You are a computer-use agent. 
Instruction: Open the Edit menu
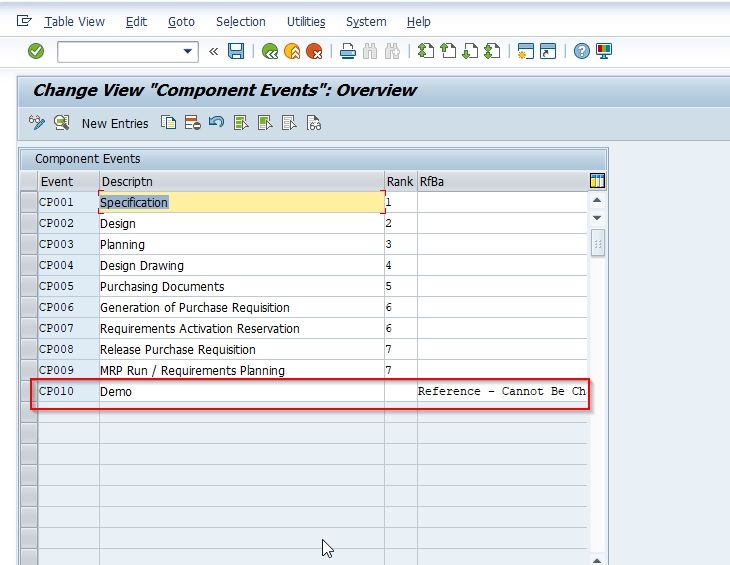point(136,22)
